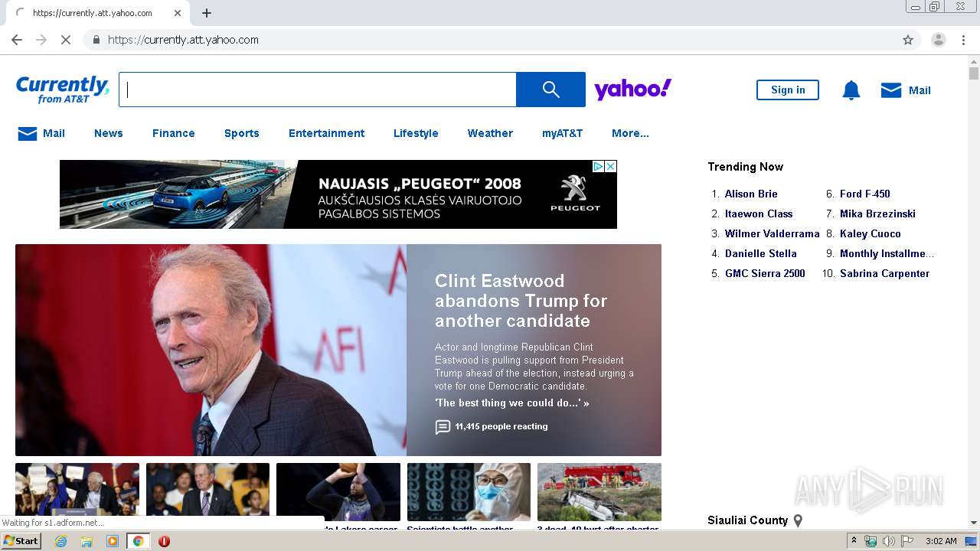Click 11,415 people reacting link
The height and width of the screenshot is (551, 980).
click(x=501, y=426)
